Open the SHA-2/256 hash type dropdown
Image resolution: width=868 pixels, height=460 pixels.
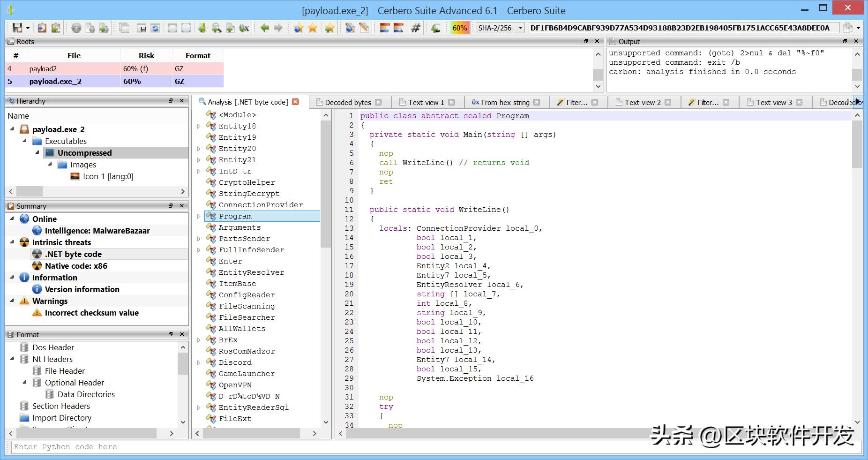point(500,28)
